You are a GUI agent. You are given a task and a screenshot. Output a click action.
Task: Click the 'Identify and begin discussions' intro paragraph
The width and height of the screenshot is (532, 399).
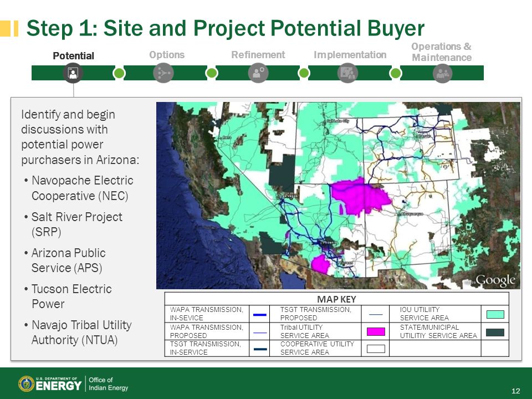pos(80,137)
